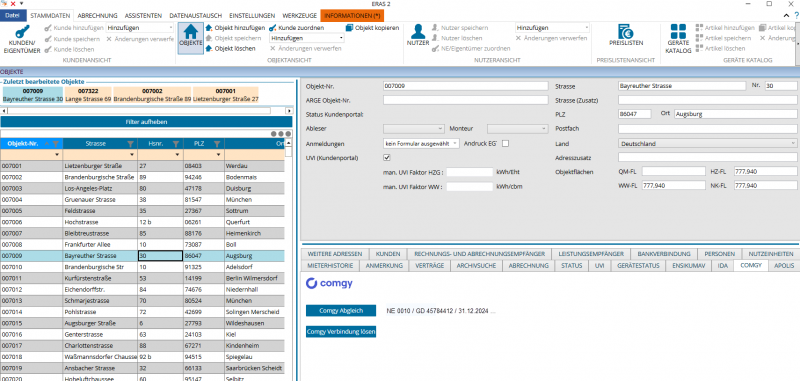Image resolution: width=800 pixels, height=381 pixels.
Task: Click the red X quick access icon
Action: [13, 3]
